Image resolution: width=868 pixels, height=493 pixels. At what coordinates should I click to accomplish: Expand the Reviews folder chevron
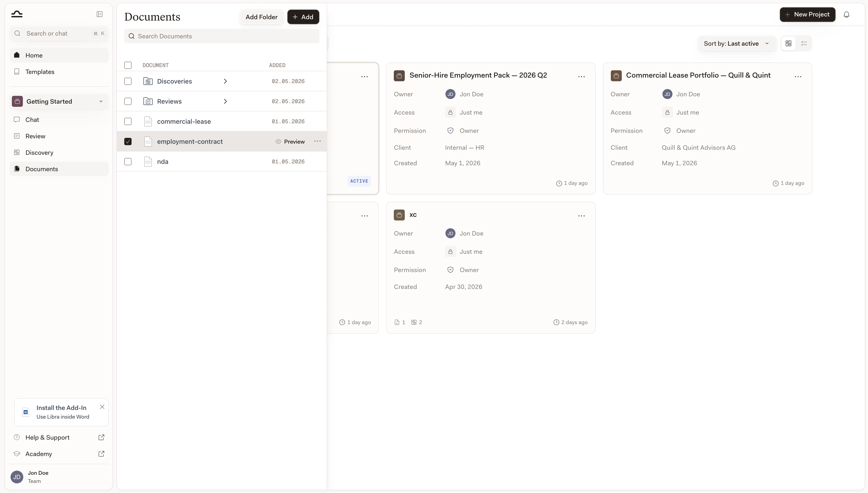point(225,101)
